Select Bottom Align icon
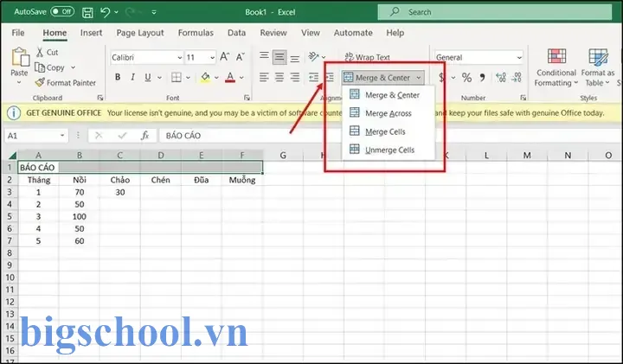Screen dimensions: 623x364 pyautogui.click(x=295, y=59)
